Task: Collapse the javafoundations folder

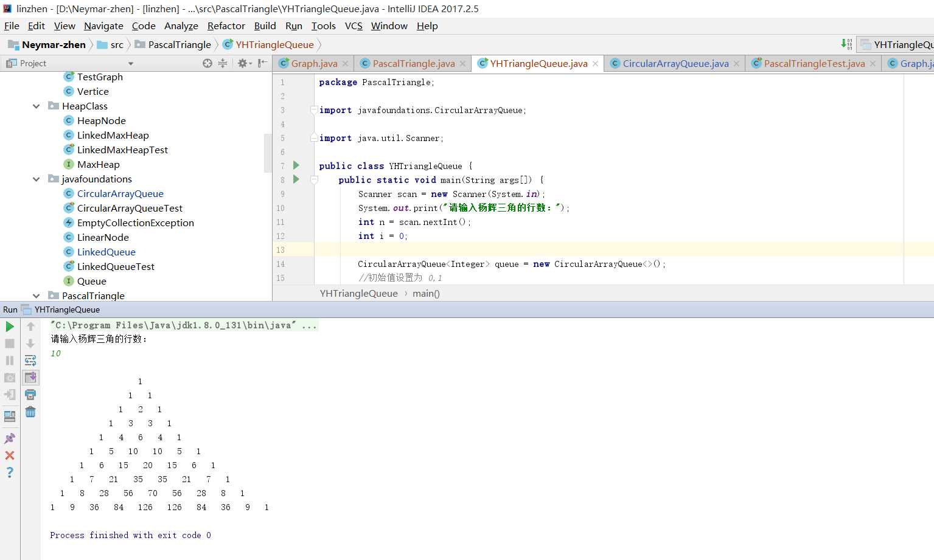Action: [x=37, y=179]
